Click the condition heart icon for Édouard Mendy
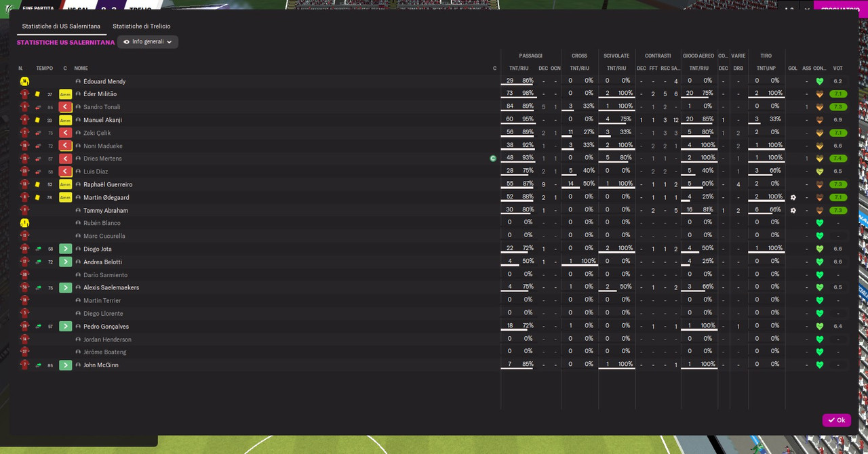868x454 pixels. [819, 81]
